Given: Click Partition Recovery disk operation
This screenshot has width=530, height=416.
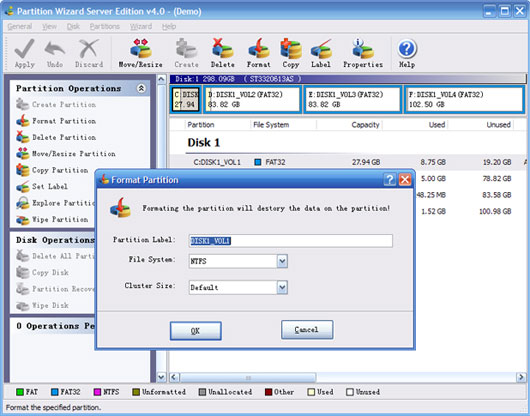Looking at the screenshot, I should 55,289.
